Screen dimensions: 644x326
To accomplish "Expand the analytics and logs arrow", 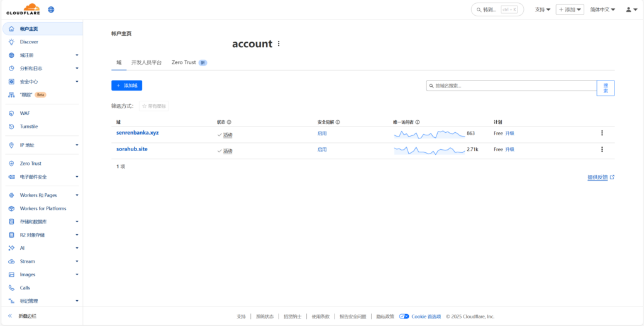I will (77, 68).
